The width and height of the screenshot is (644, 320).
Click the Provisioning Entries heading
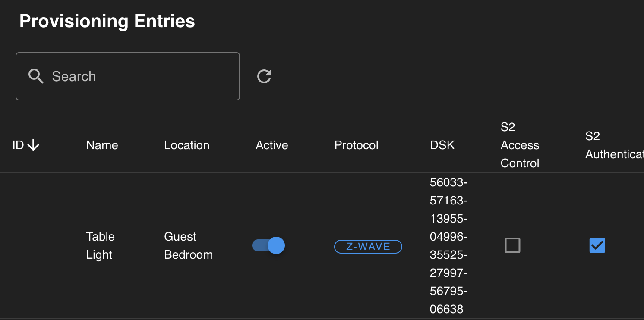[107, 21]
